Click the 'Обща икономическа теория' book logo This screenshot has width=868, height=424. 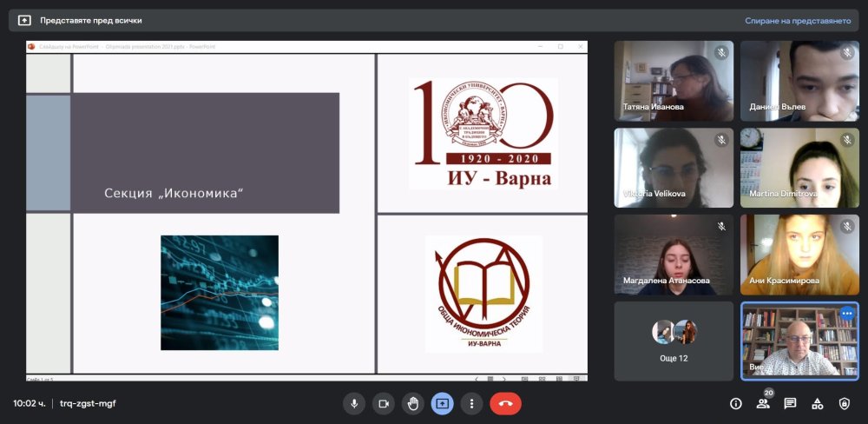483,295
